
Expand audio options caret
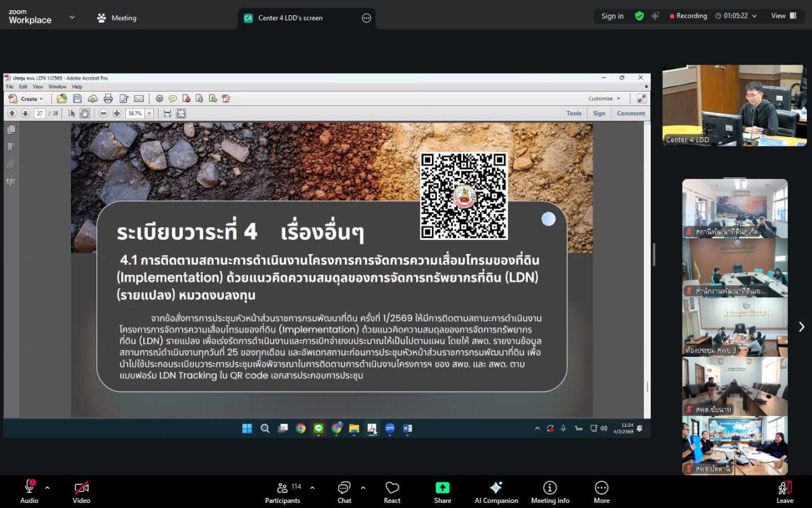pyautogui.click(x=47, y=488)
